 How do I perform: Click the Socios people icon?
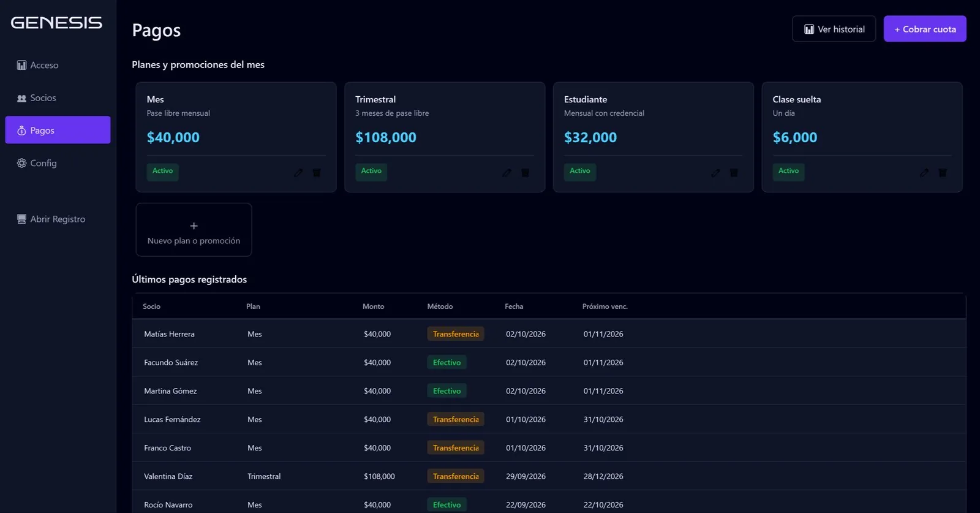point(21,98)
